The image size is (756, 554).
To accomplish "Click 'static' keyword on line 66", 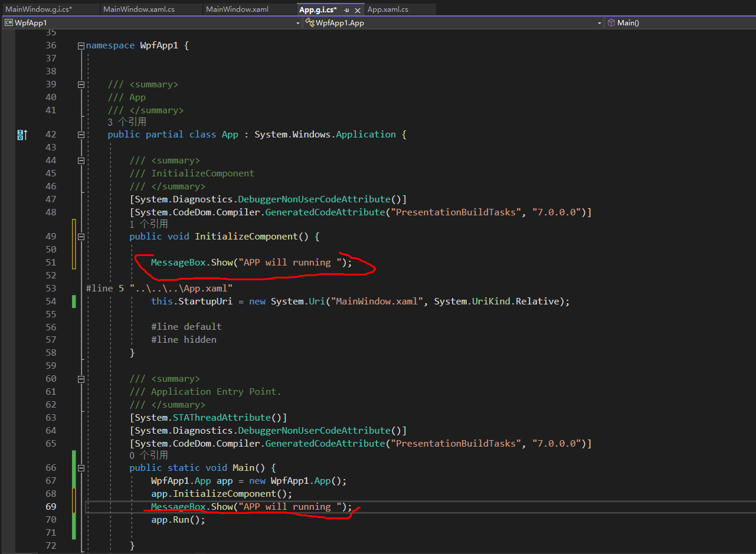I will [184, 468].
